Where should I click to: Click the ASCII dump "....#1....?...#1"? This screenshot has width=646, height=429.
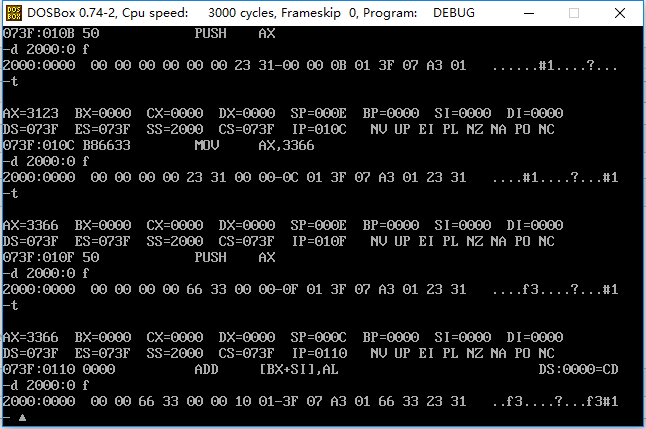tap(555, 177)
